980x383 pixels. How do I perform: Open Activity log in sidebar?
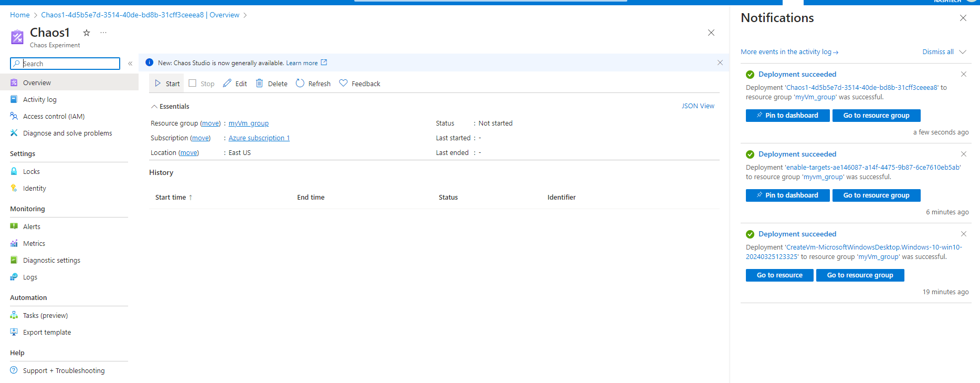click(40, 100)
